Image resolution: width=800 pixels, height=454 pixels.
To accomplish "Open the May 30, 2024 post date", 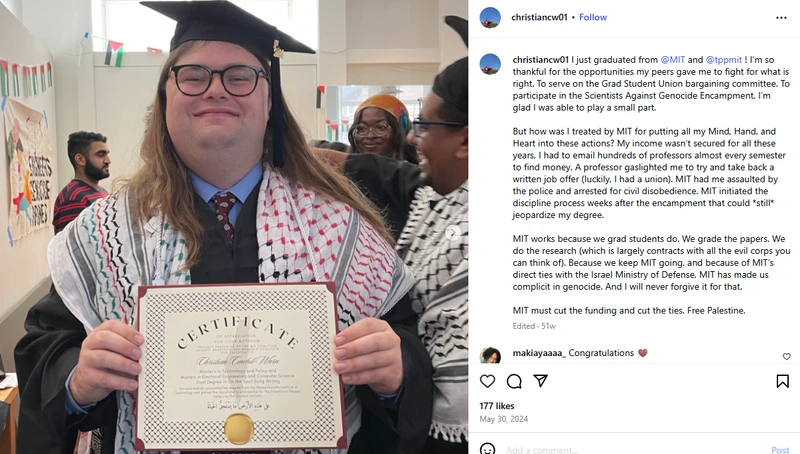I will [504, 419].
